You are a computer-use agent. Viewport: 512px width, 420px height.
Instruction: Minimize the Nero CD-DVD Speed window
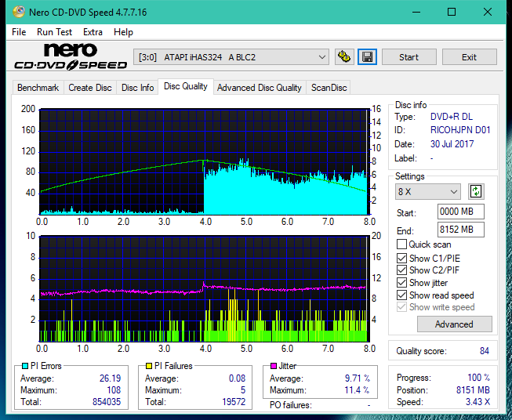(416, 12)
